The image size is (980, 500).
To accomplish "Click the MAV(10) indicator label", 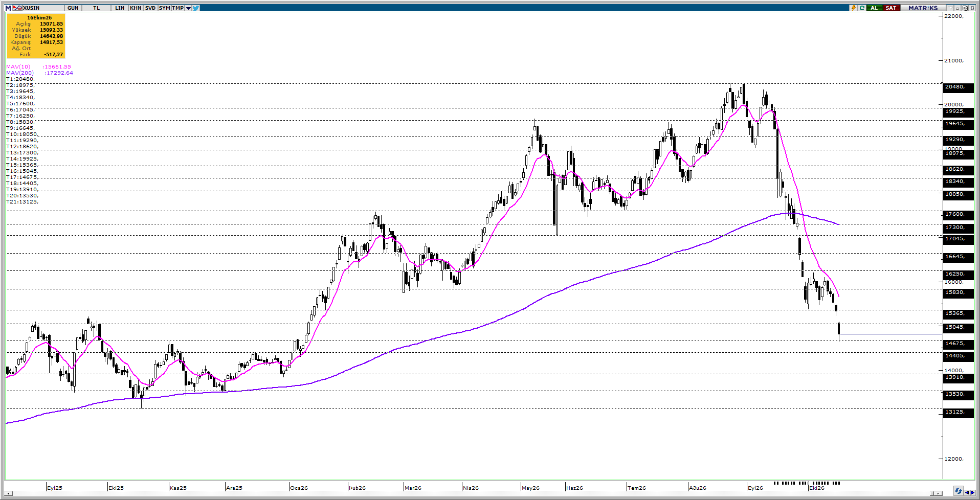I will (18, 66).
